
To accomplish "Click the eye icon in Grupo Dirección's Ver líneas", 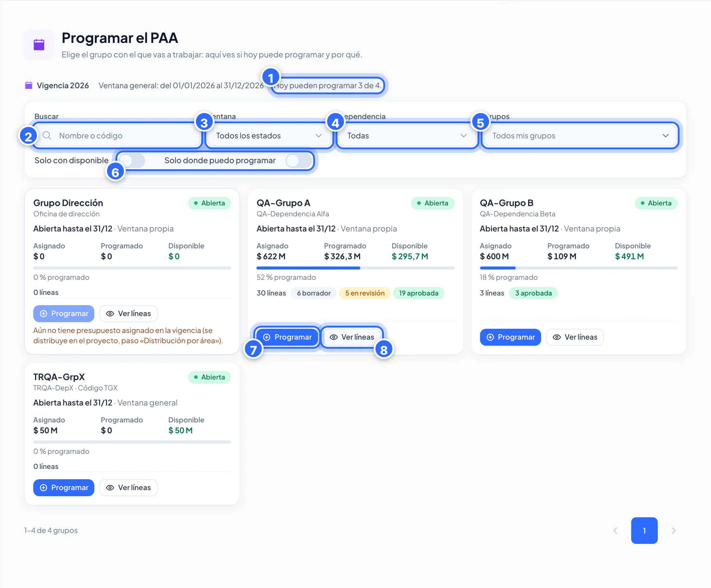I will (x=110, y=314).
